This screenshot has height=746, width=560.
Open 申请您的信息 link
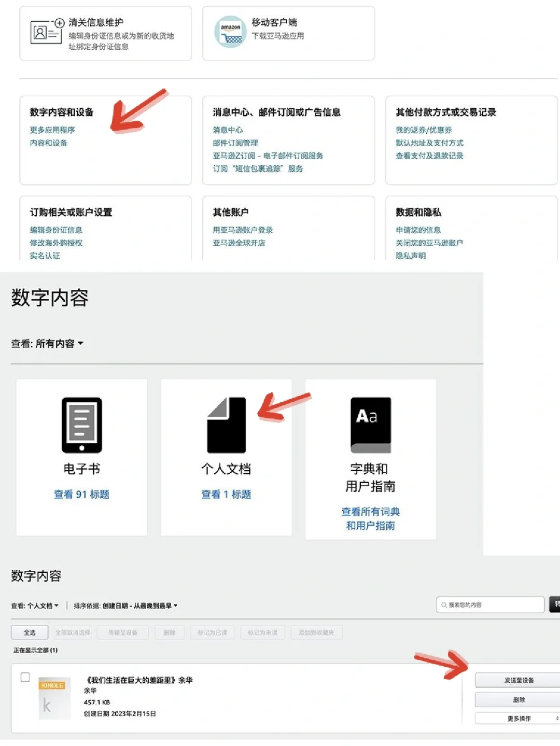point(418,230)
